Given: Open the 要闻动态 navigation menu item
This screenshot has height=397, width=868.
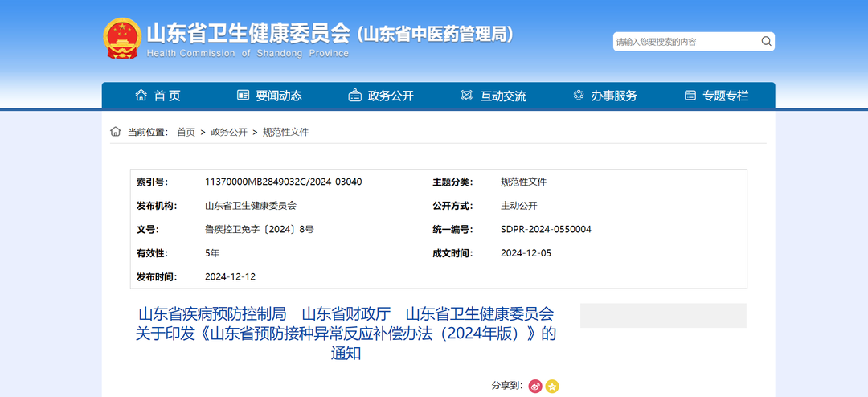Looking at the screenshot, I should click(279, 96).
